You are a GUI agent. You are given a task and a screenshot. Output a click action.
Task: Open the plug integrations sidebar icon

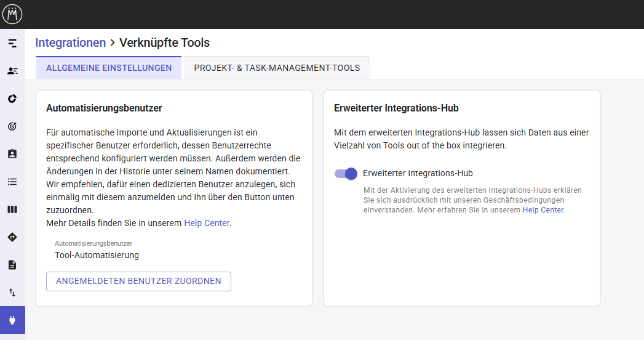click(12, 320)
